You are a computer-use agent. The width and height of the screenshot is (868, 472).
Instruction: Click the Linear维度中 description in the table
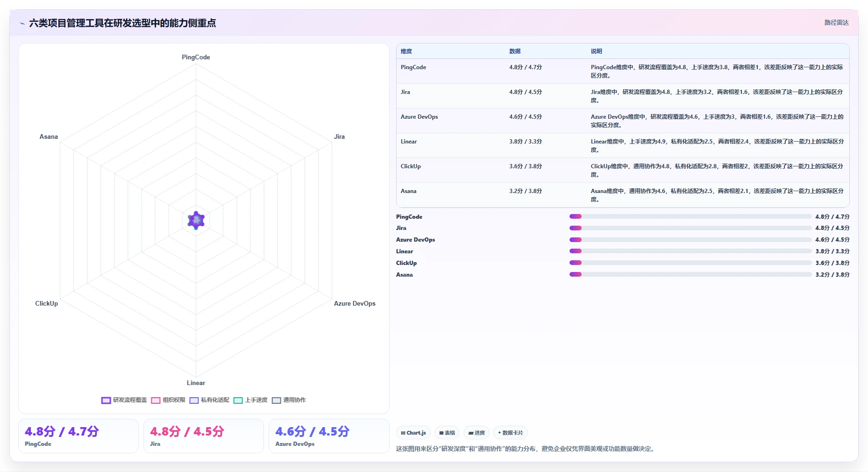[717, 146]
